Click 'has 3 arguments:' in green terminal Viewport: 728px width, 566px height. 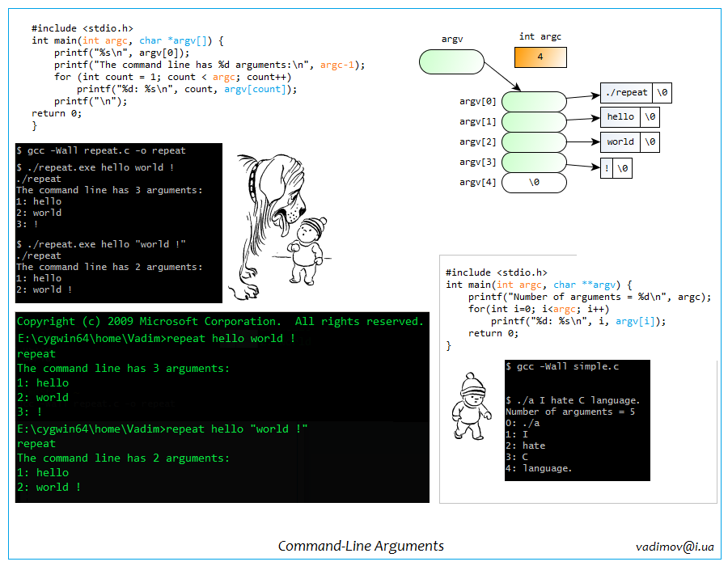click(178, 369)
